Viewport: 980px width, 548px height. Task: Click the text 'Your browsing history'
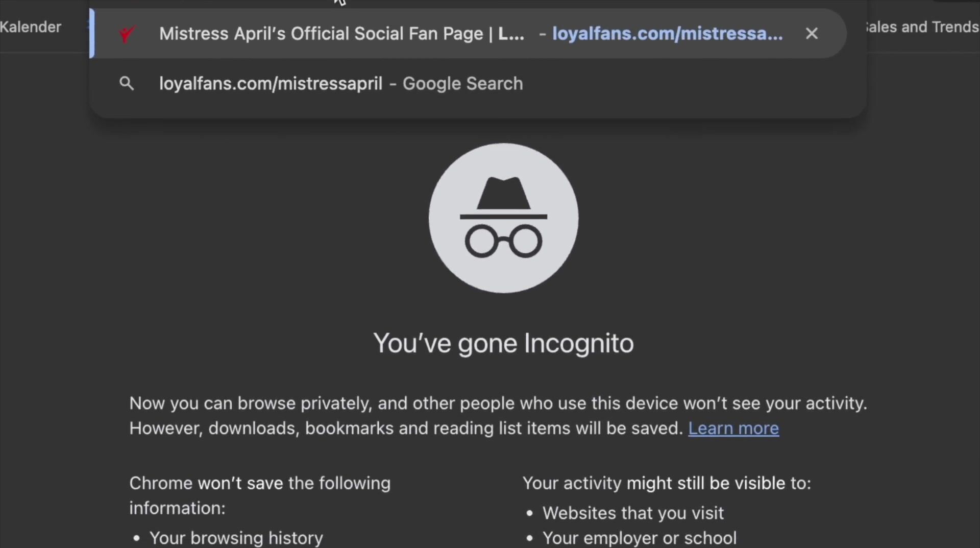[236, 538]
